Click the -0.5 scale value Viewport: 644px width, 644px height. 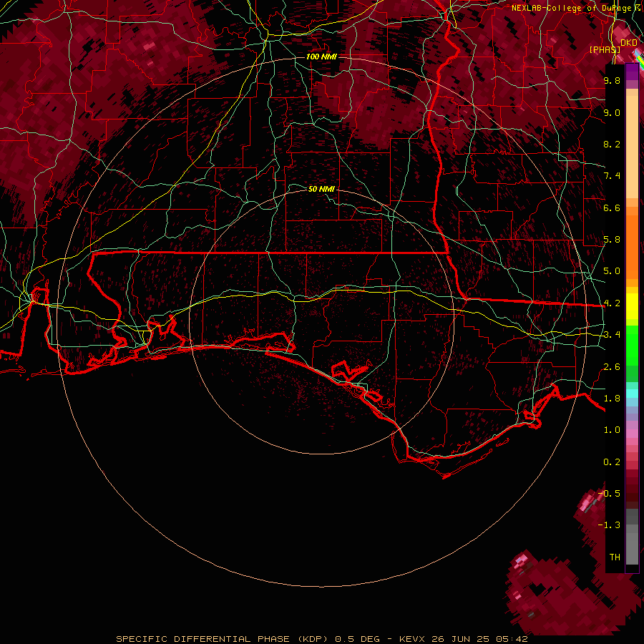[x=610, y=494]
